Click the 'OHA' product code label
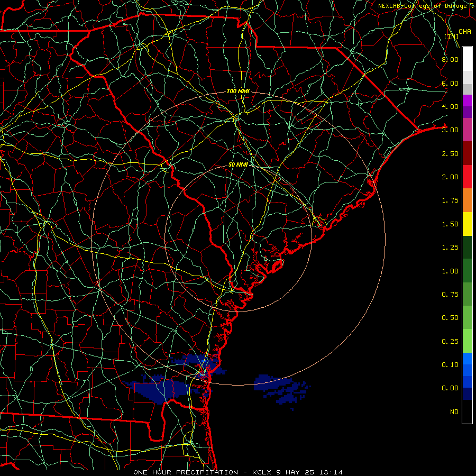The height and width of the screenshot is (476, 476). [465, 31]
